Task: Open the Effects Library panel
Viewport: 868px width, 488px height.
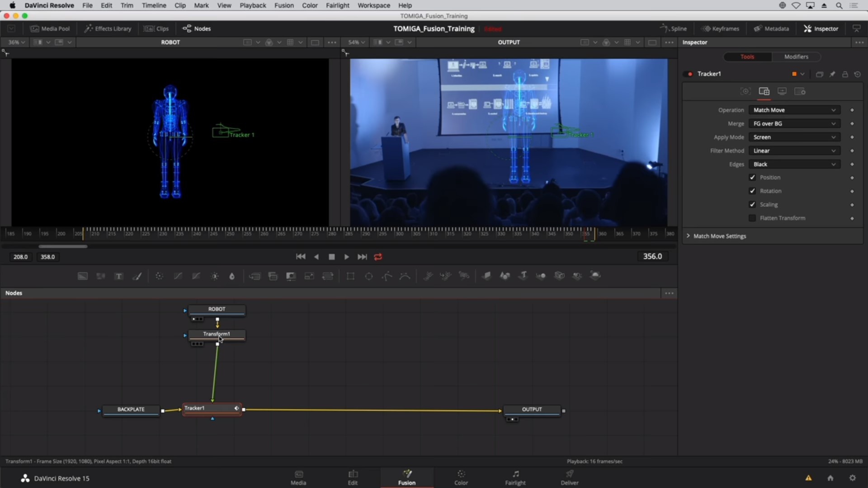Action: 108,28
